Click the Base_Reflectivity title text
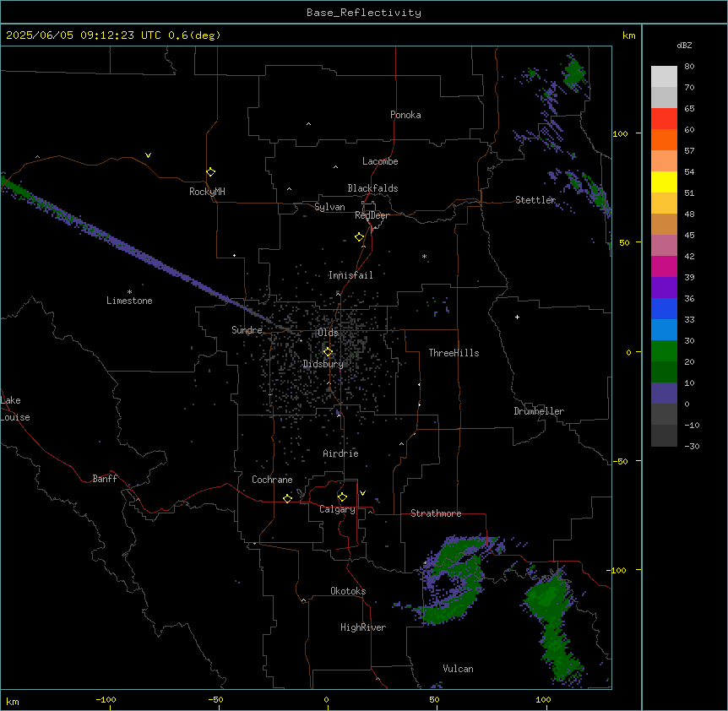This screenshot has width=728, height=711. click(x=364, y=13)
